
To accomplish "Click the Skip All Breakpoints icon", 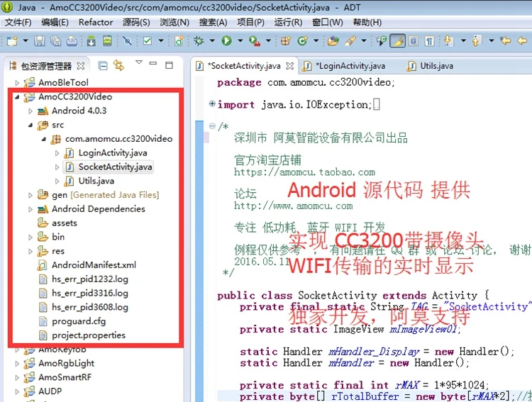I will click(127, 41).
